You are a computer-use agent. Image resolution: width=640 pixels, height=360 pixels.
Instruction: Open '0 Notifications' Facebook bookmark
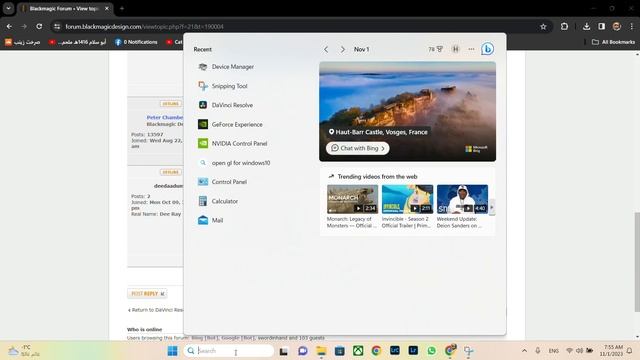(136, 42)
